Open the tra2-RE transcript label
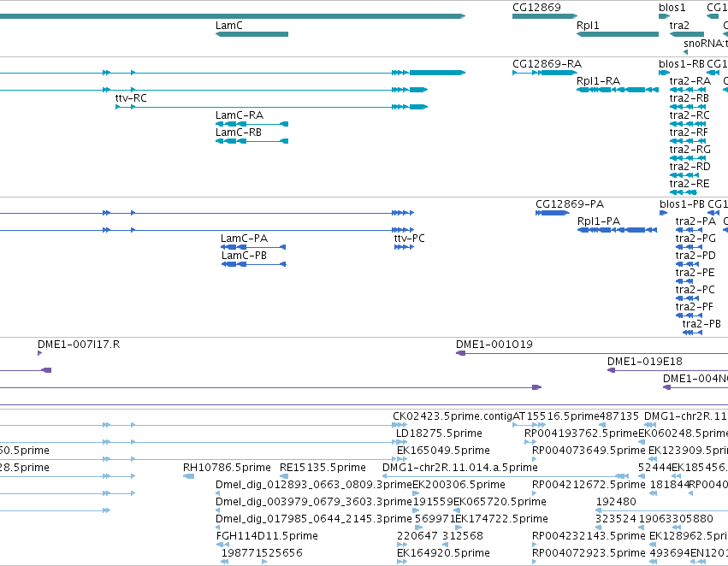 tap(690, 183)
